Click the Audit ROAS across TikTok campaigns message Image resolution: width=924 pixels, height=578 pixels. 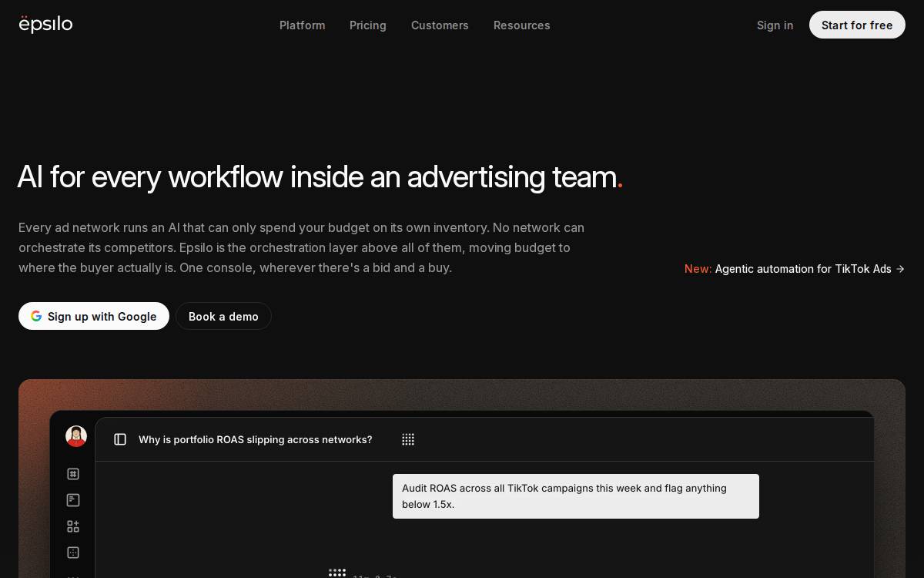(x=576, y=496)
